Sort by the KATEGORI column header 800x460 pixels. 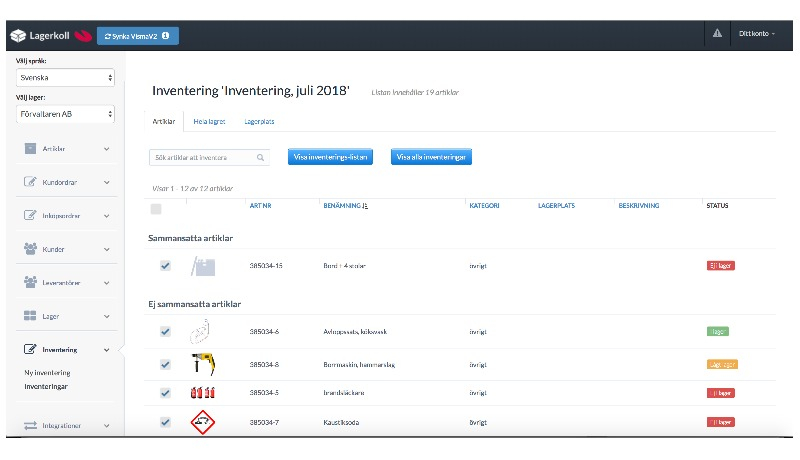(x=484, y=206)
